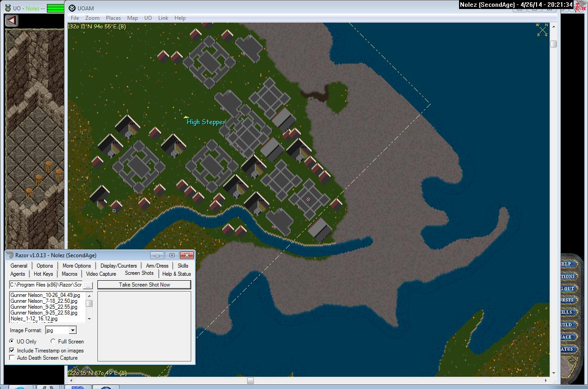Click the browse folder ellipsis button
588x389 pixels.
[88, 285]
